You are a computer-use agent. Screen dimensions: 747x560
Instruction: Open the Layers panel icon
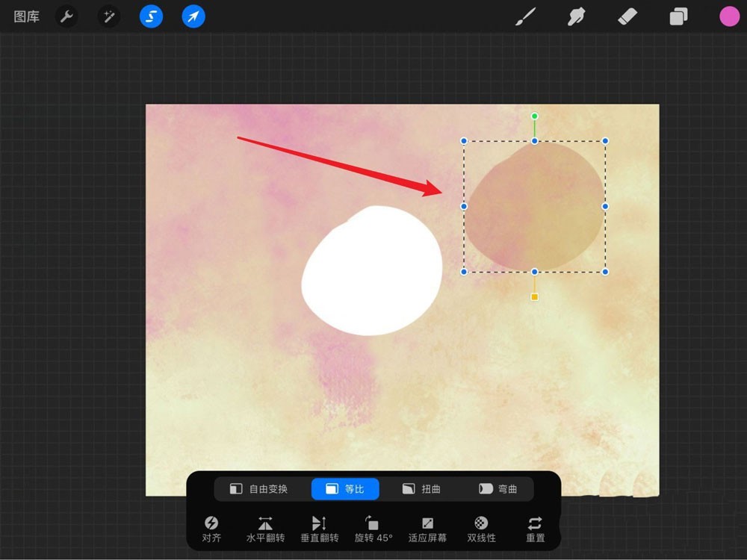click(x=678, y=17)
